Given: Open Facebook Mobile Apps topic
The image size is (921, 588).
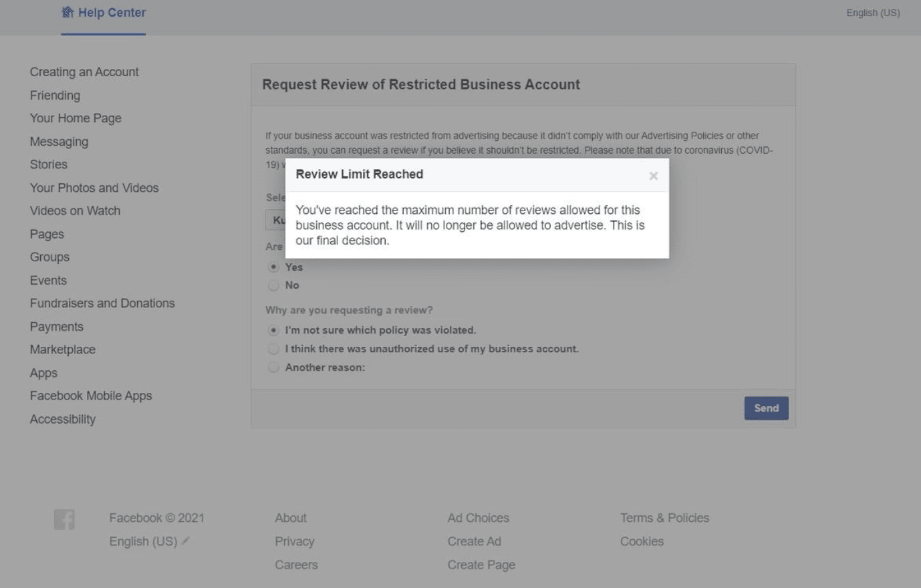Looking at the screenshot, I should [91, 396].
